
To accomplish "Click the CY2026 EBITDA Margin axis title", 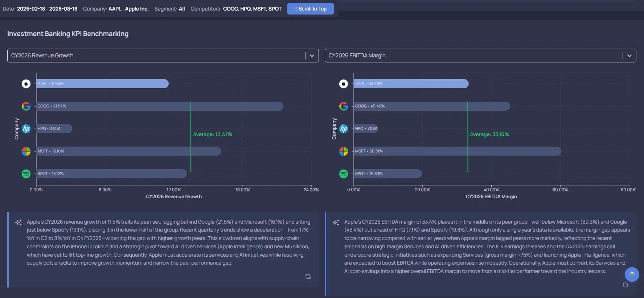I will pyautogui.click(x=491, y=197).
